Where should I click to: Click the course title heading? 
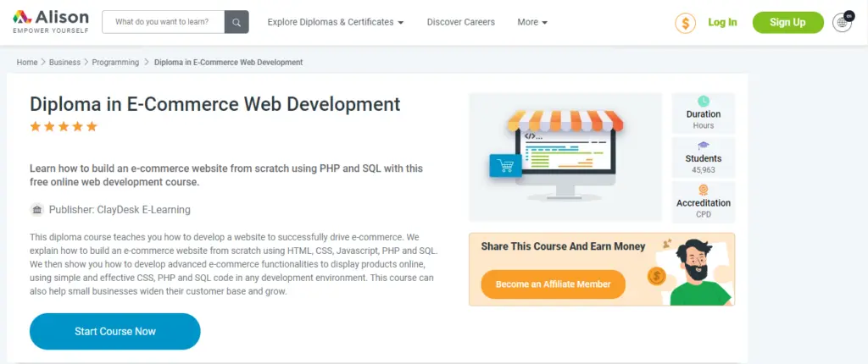[x=214, y=104]
